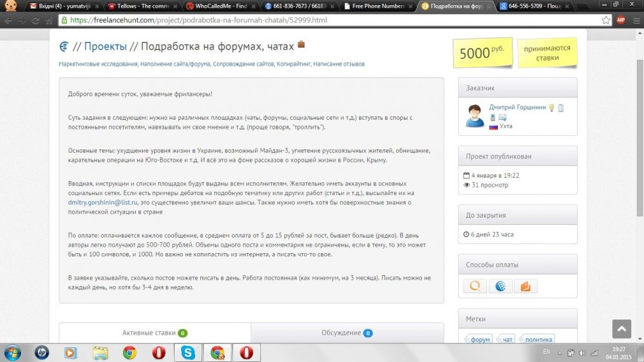Click the briefcase icon beside project title
Screen dimensions: 644x362
[x=301, y=44]
